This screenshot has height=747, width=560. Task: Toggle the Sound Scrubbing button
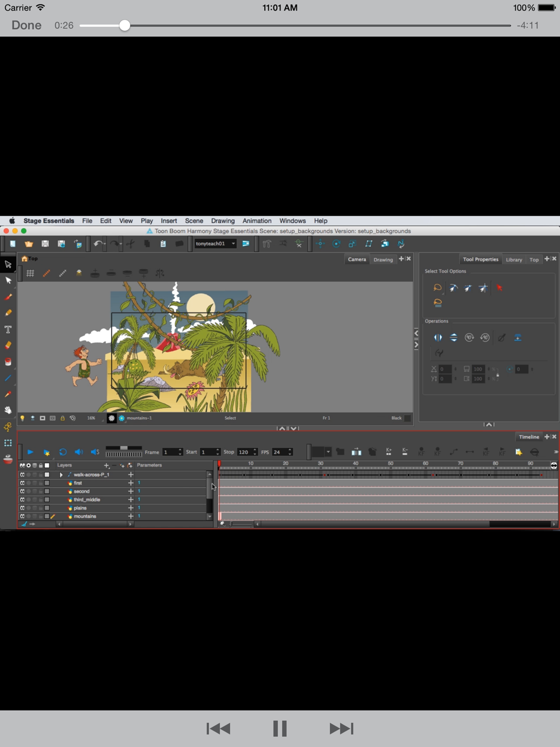pos(95,452)
